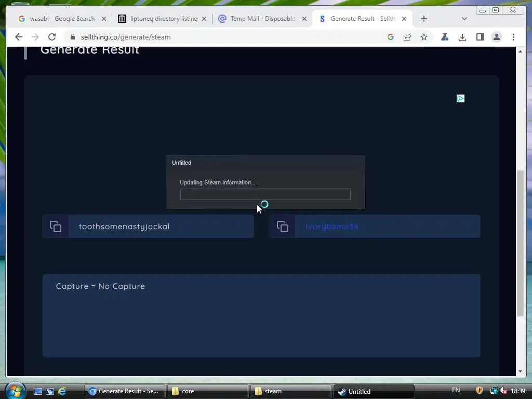
Task: Open the Chrome three-dot menu
Action: pyautogui.click(x=513, y=37)
